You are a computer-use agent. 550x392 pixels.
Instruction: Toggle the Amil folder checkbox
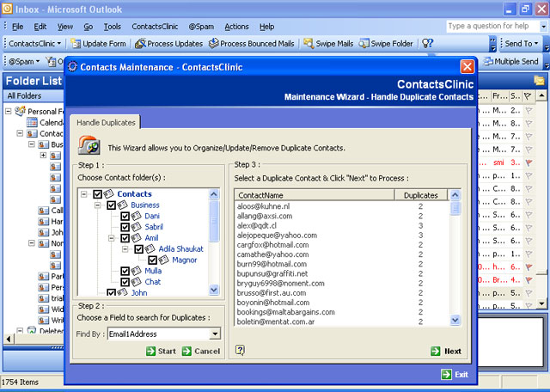[125, 238]
